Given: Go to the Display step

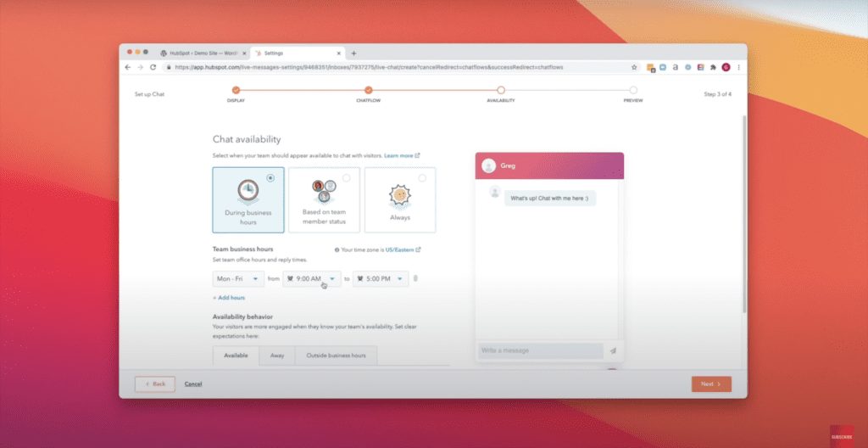Looking at the screenshot, I should (236, 90).
